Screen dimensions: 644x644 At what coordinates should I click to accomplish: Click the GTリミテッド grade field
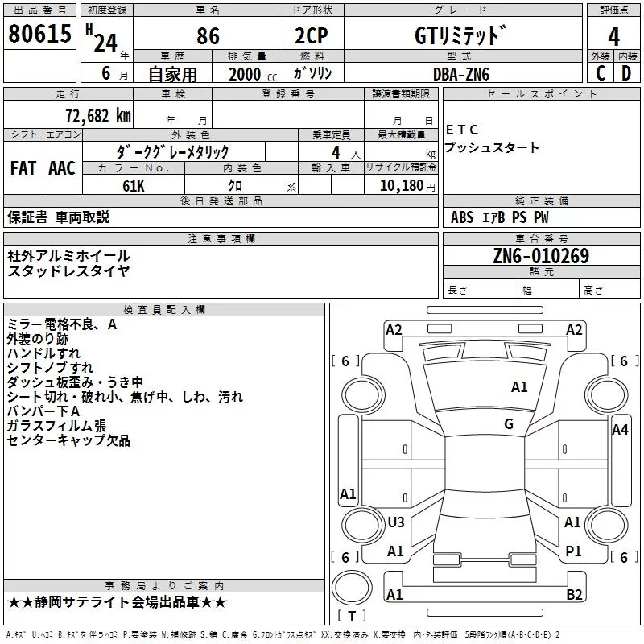pos(460,35)
